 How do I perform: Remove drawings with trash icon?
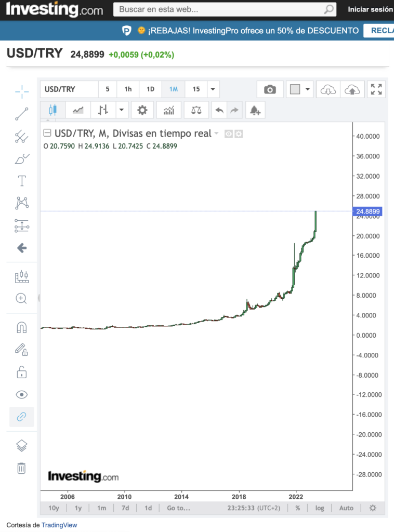tap(21, 468)
